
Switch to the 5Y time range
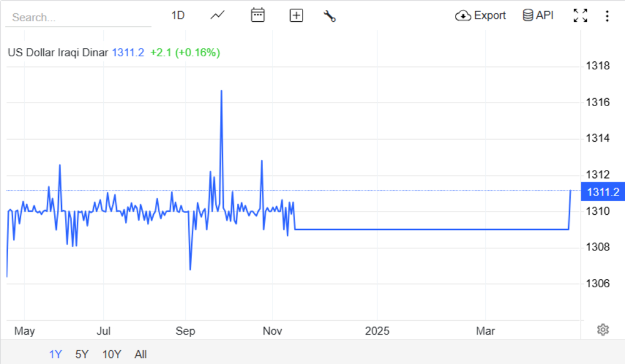[x=82, y=354]
